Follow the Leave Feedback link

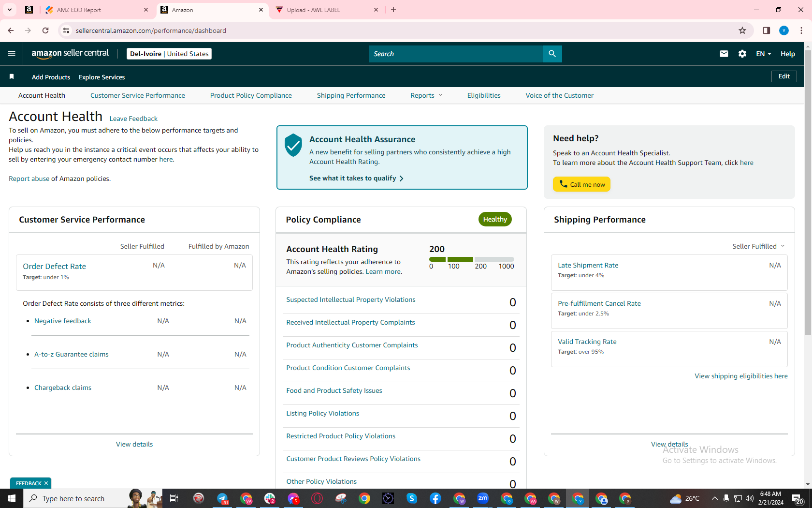[x=133, y=119]
